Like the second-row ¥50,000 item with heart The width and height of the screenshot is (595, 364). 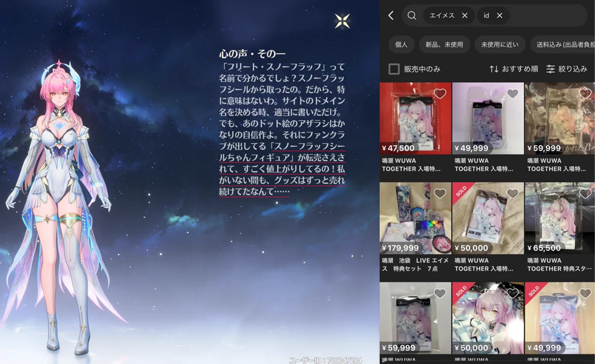(513, 194)
